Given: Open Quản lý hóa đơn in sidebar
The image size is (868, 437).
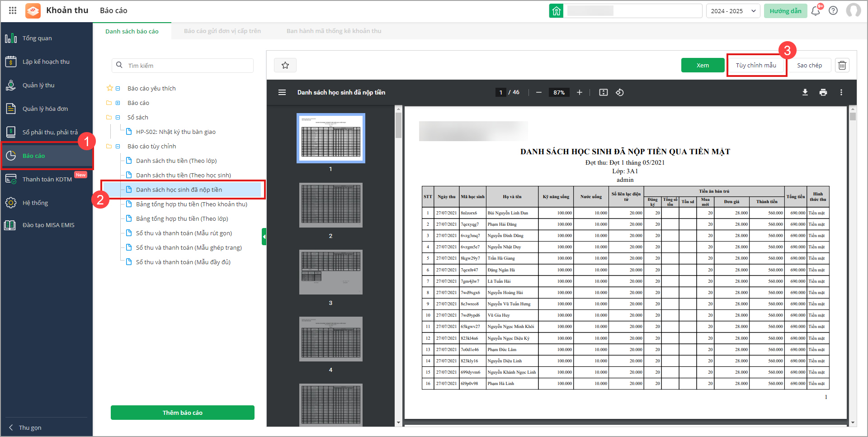Looking at the screenshot, I should pyautogui.click(x=45, y=109).
